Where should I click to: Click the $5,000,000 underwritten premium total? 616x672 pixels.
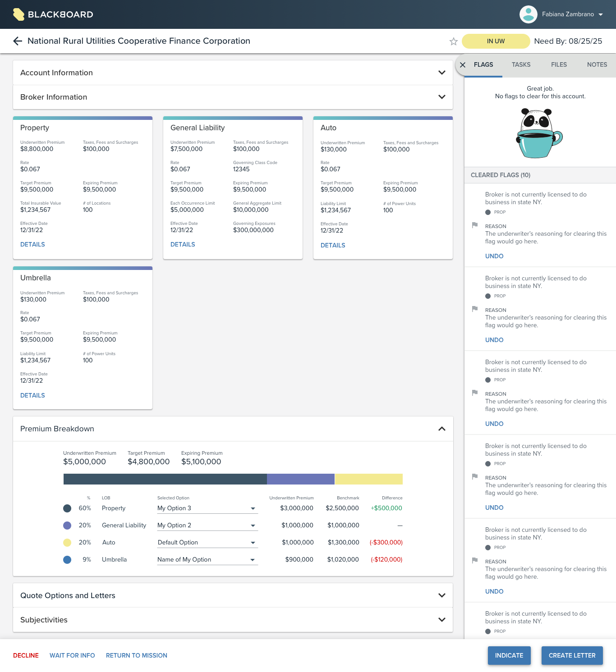point(84,462)
